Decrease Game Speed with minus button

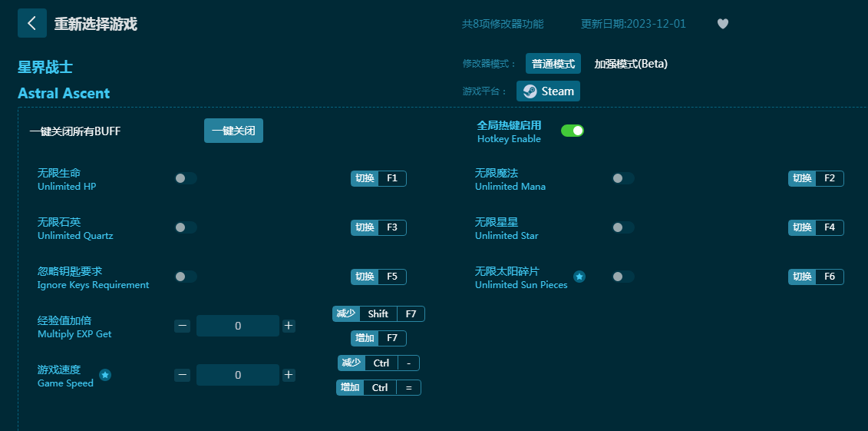pos(182,375)
